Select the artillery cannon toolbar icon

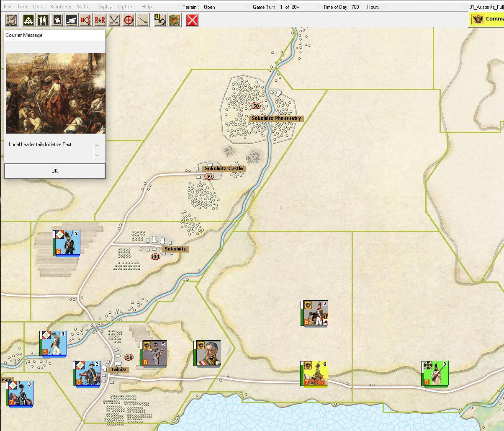(x=71, y=20)
